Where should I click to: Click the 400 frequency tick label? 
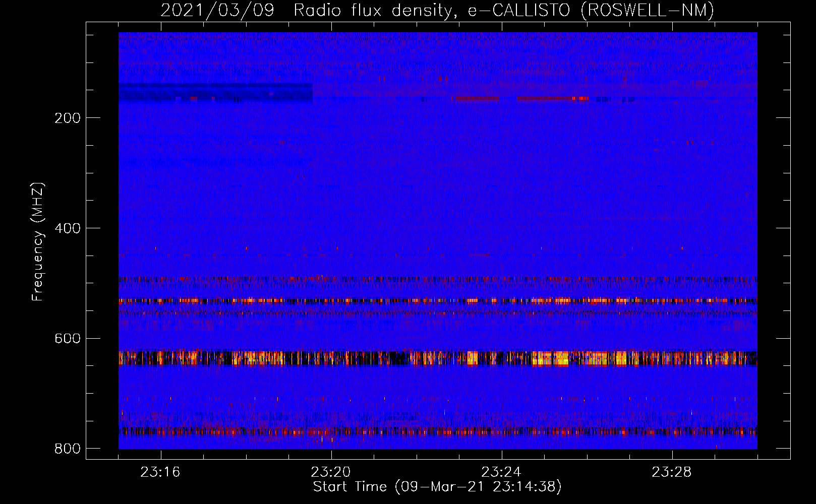[68, 228]
